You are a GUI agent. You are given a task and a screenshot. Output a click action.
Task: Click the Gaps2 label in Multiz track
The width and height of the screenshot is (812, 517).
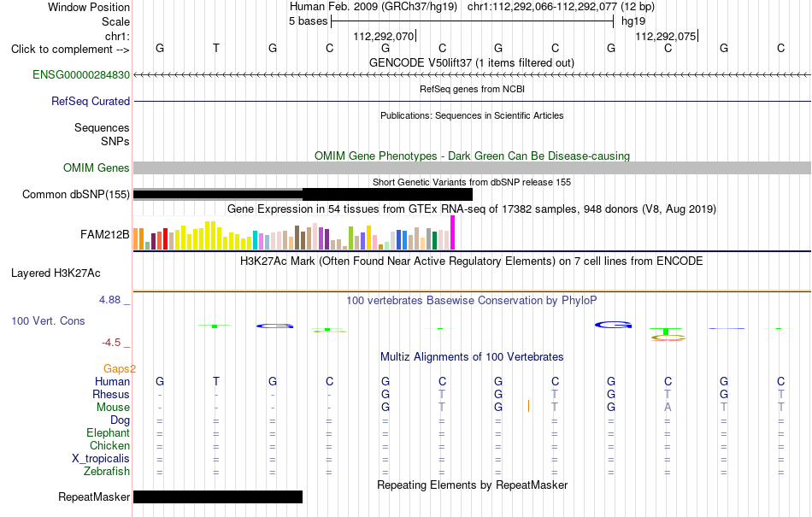tap(119, 368)
